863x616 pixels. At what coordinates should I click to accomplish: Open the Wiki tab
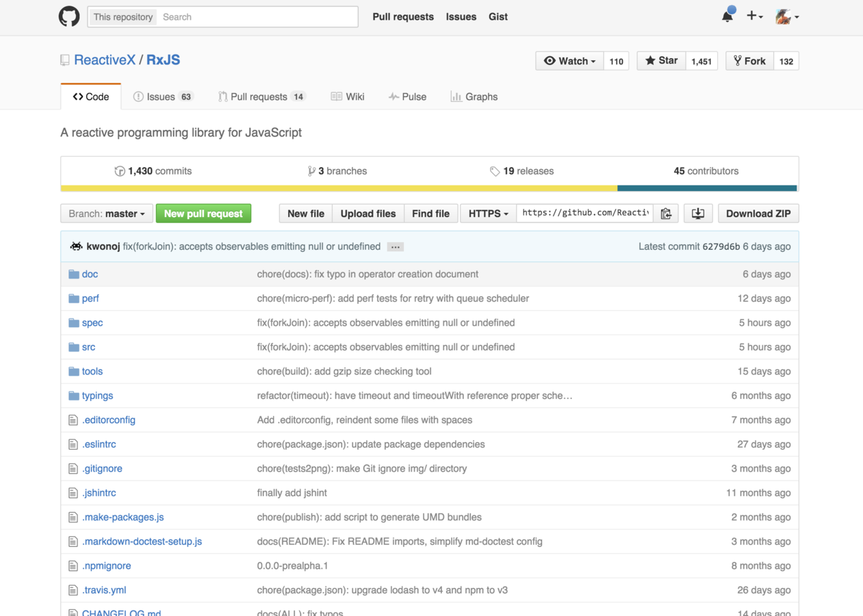pos(348,97)
